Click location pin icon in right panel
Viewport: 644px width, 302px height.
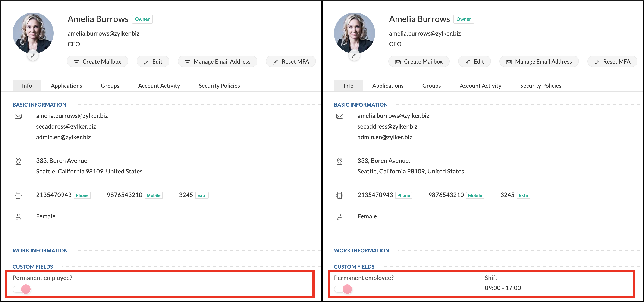(339, 161)
